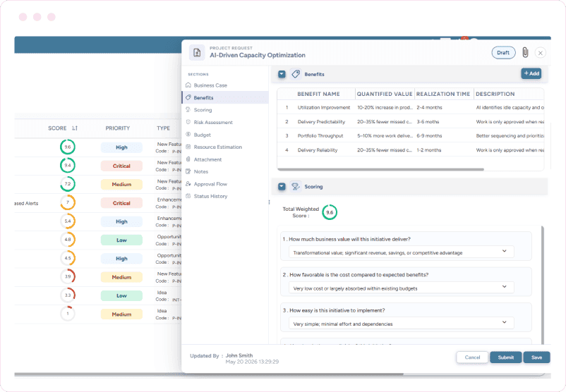Click the project request document icon
The width and height of the screenshot is (566, 392).
click(197, 53)
